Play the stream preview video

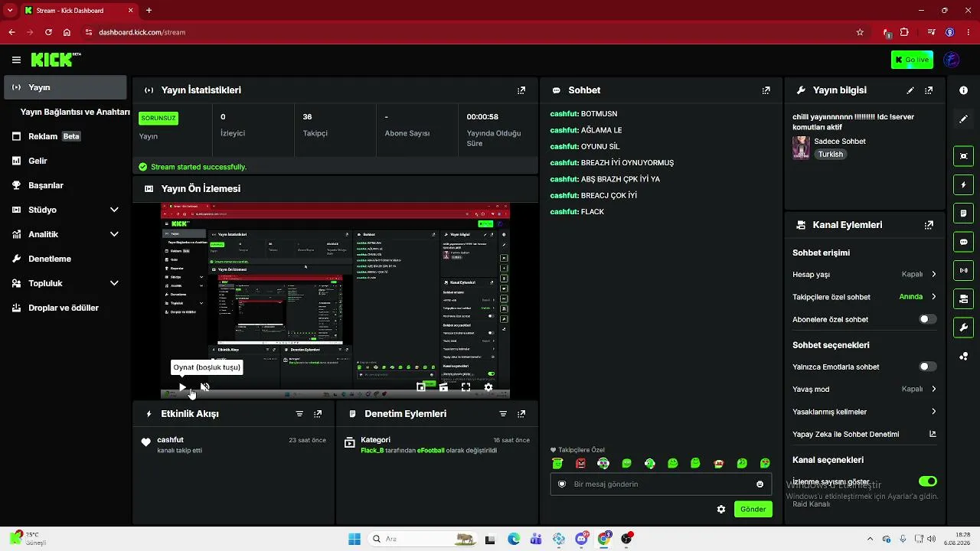182,387
